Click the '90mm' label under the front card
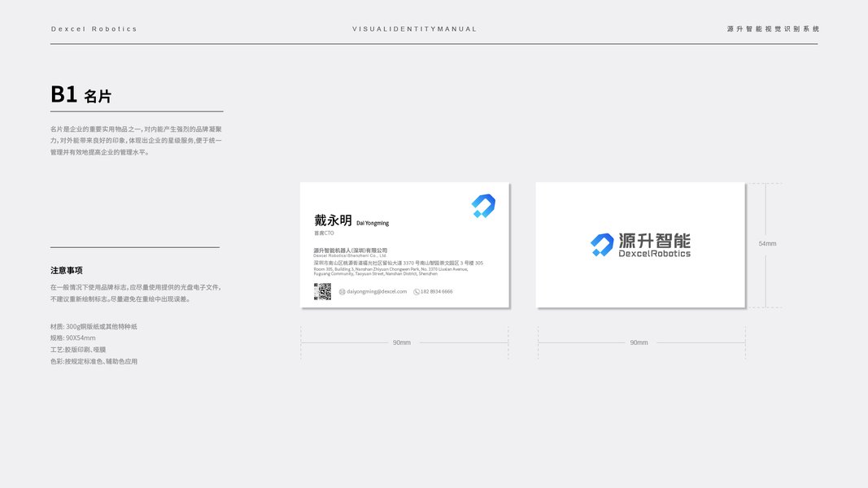Viewport: 868px width, 488px height. pyautogui.click(x=402, y=342)
